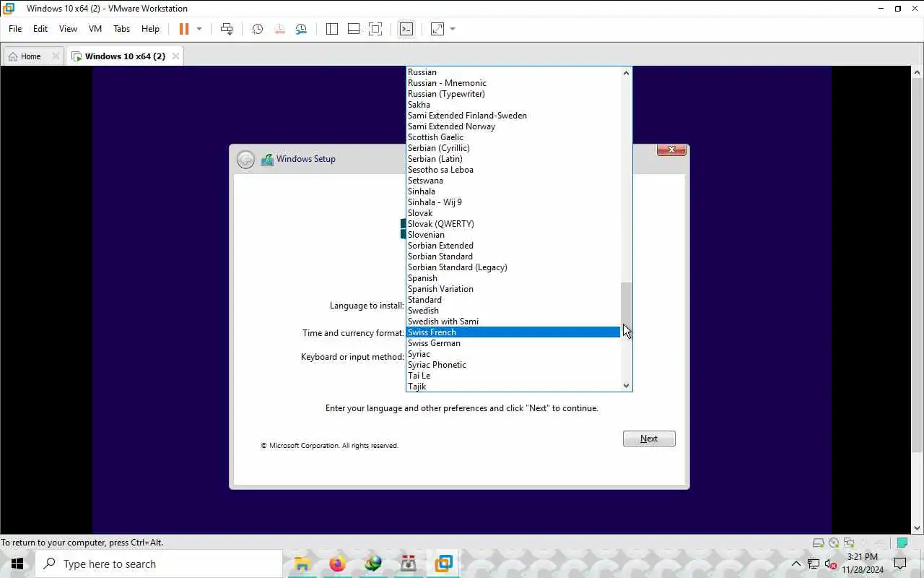Select Sakha keyboard layout

(x=513, y=105)
